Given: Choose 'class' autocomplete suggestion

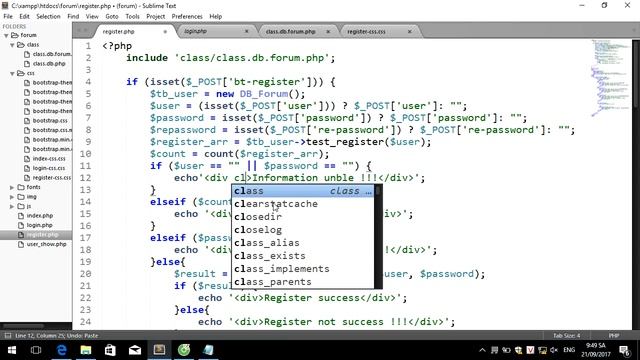Looking at the screenshot, I should click(x=303, y=191).
